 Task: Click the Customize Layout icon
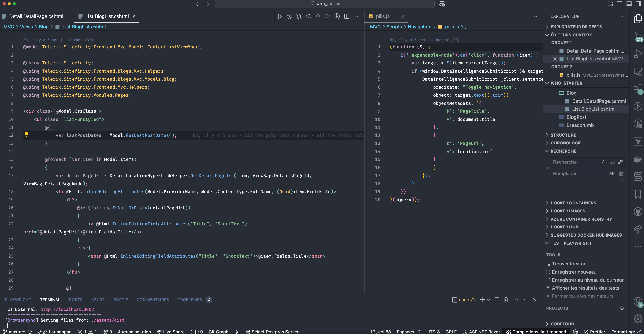tap(610, 4)
